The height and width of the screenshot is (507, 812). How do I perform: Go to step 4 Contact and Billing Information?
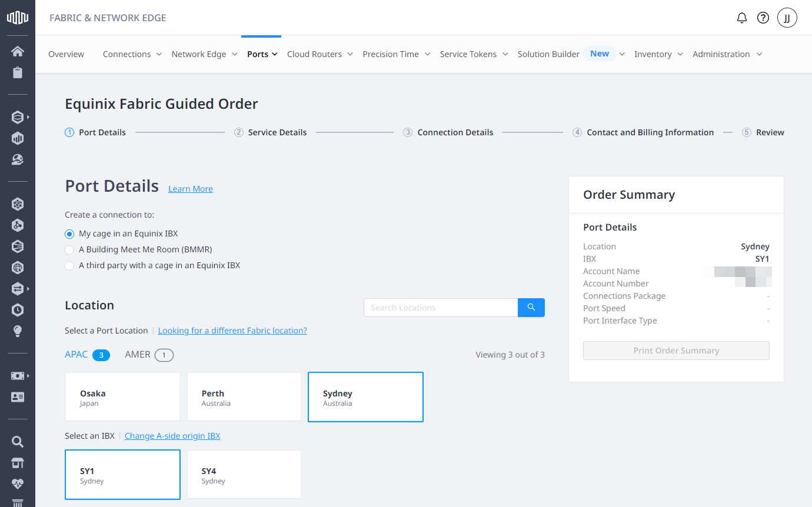pyautogui.click(x=643, y=132)
